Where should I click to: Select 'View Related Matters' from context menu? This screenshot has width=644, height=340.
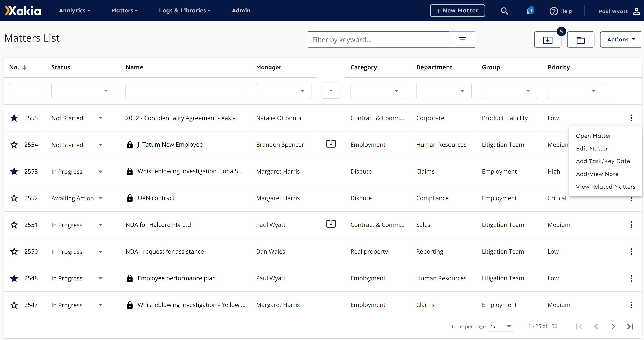[605, 186]
